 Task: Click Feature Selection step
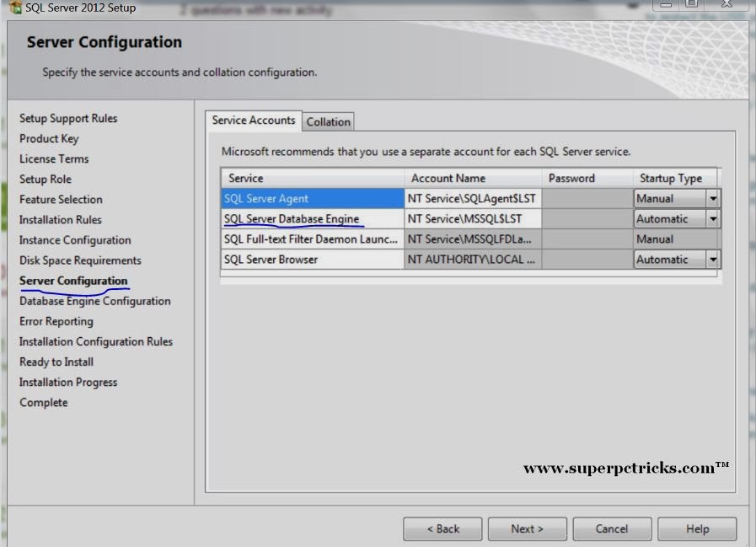pos(61,199)
